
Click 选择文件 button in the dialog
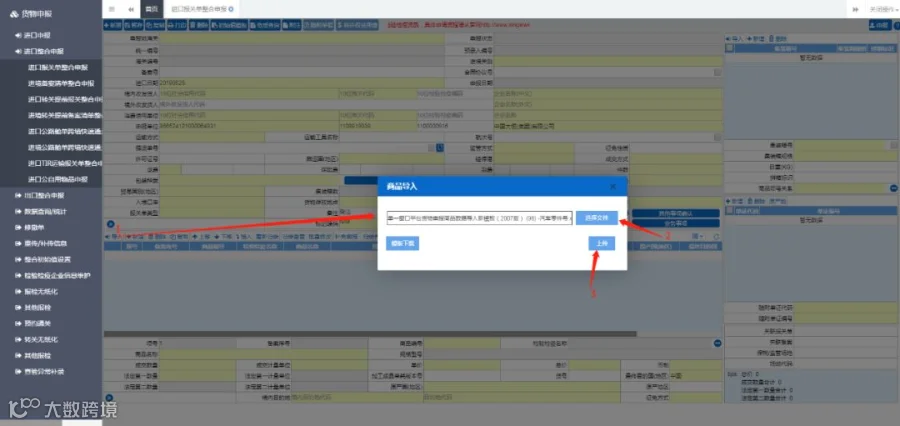597,218
